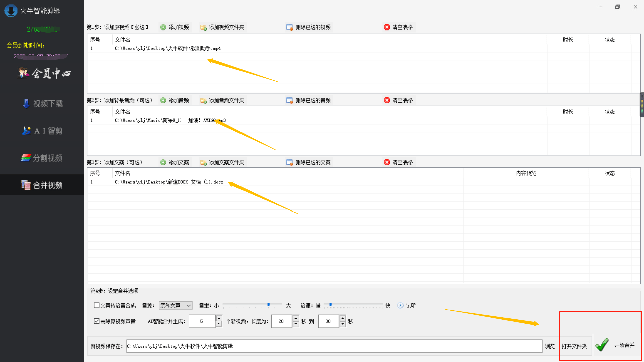Decrease minimum length 20 seconds spinner
This screenshot has height=362, width=644.
tap(296, 324)
